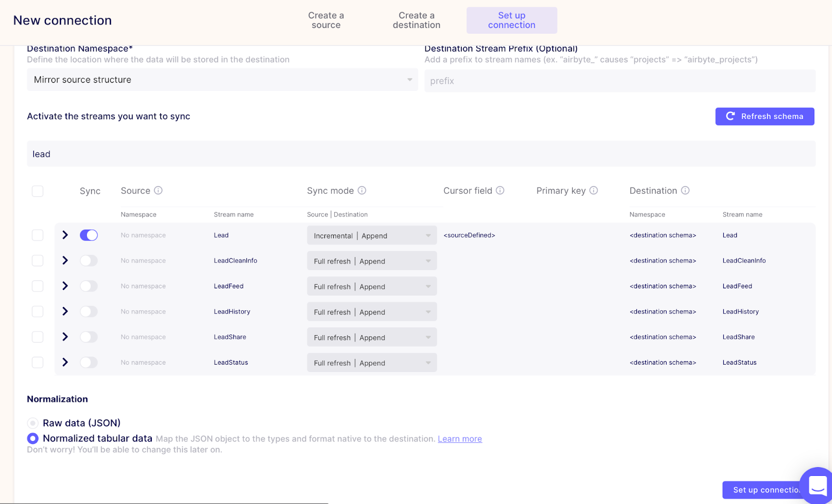Click the refresh icon on Refresh schema

730,116
